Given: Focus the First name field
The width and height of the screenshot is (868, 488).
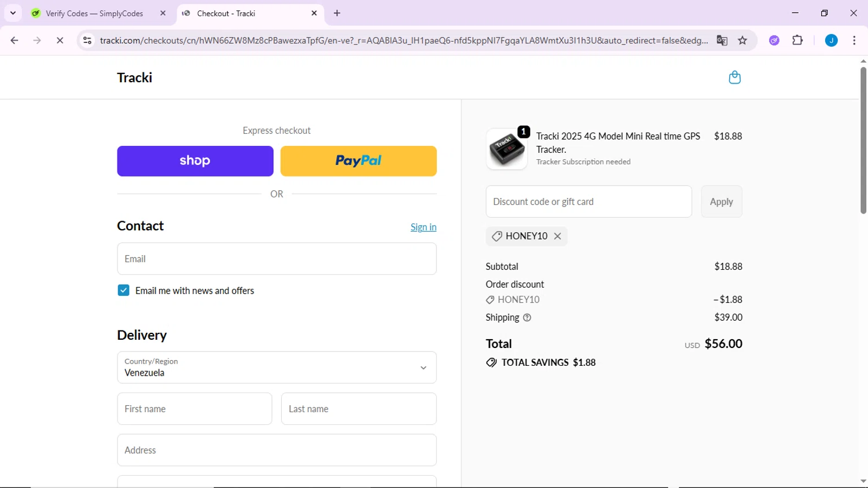Looking at the screenshot, I should 194,409.
